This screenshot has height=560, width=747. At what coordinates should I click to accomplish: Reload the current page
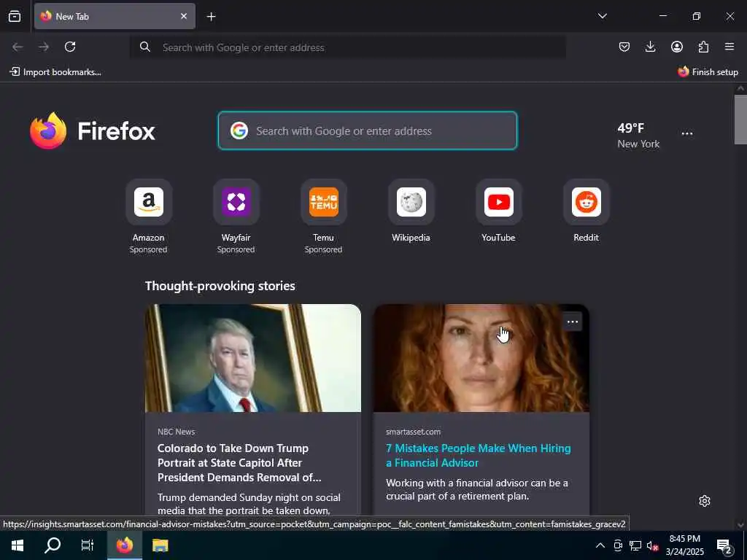[x=70, y=47]
